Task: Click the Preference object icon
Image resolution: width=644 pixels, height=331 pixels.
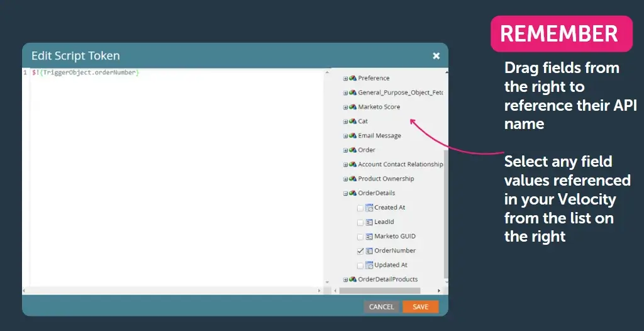Action: [352, 78]
